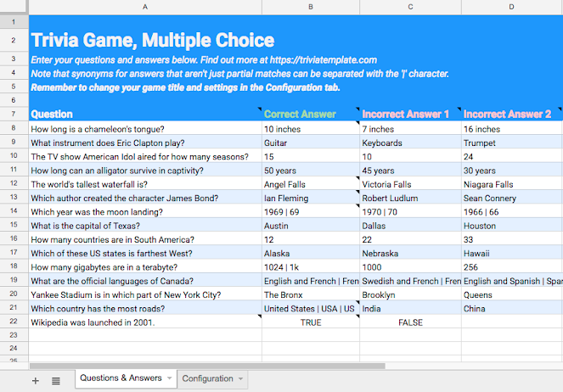
Task: Add a new sheet with plus icon
Action: point(35,380)
